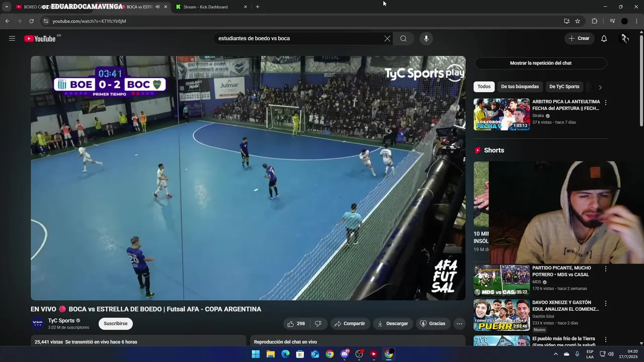Open the tab search dropdown arrow

pyautogui.click(x=7, y=7)
